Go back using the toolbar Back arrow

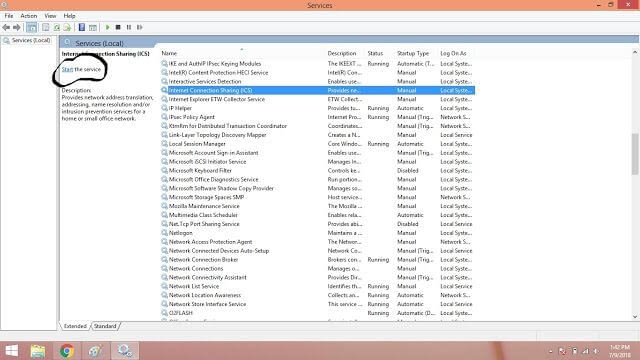point(6,27)
